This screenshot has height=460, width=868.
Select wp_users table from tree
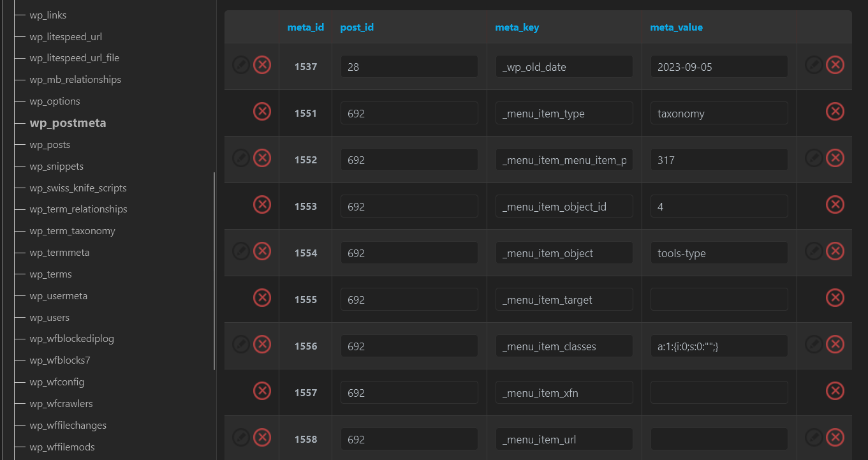pyautogui.click(x=50, y=318)
